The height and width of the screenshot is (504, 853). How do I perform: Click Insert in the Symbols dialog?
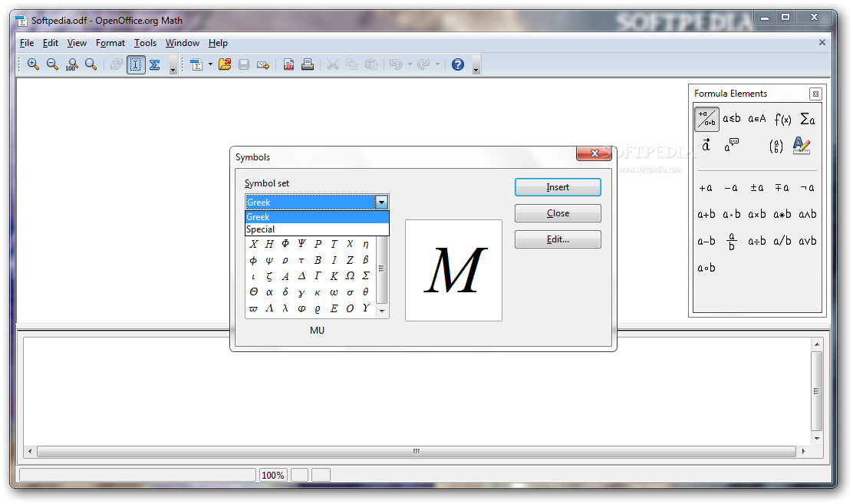(558, 187)
